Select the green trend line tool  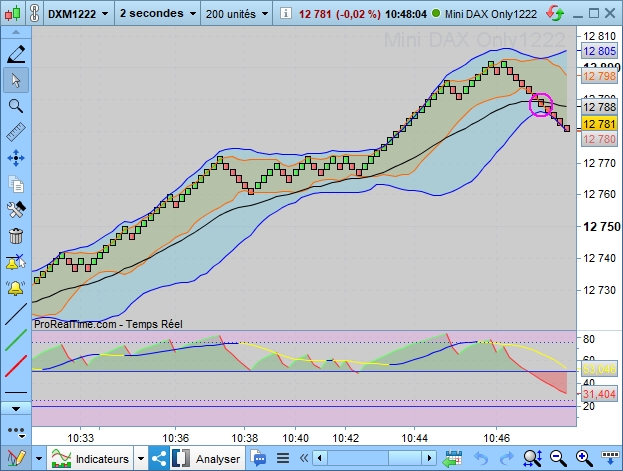[16, 340]
